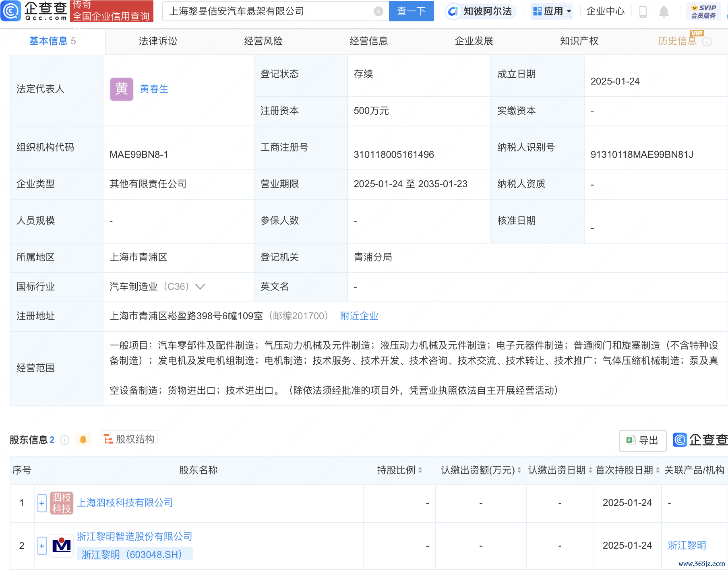Image resolution: width=728 pixels, height=570 pixels.
Task: Click the 浙江黎明 (603048.SH) stock tag
Action: [135, 554]
